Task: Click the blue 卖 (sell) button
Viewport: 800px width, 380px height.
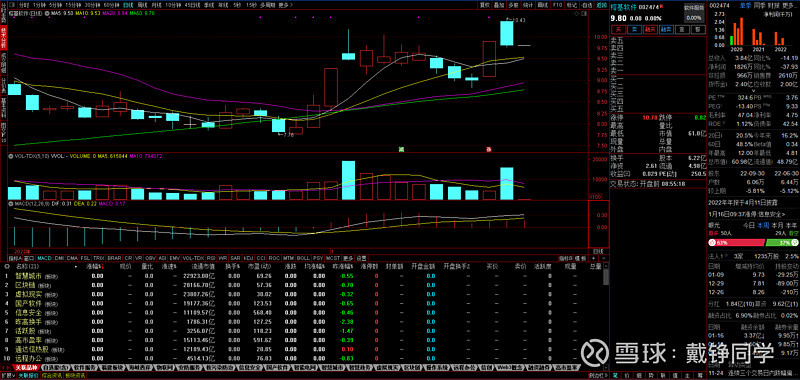Action: coord(634,30)
